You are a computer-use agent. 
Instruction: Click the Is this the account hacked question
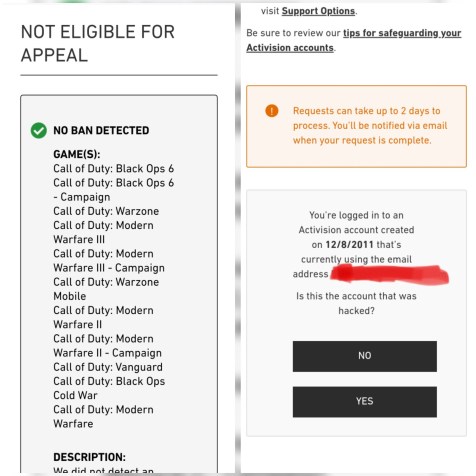(x=356, y=303)
